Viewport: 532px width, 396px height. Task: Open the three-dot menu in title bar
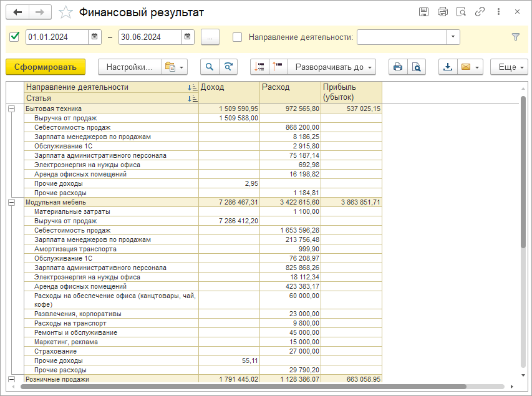(498, 12)
